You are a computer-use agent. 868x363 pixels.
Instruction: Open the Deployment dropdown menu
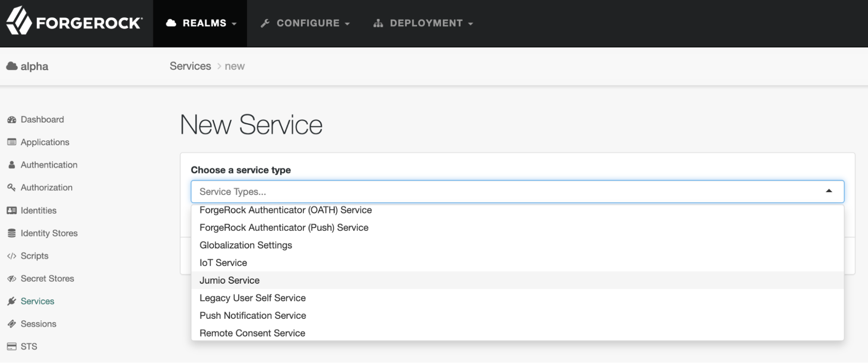pos(423,23)
